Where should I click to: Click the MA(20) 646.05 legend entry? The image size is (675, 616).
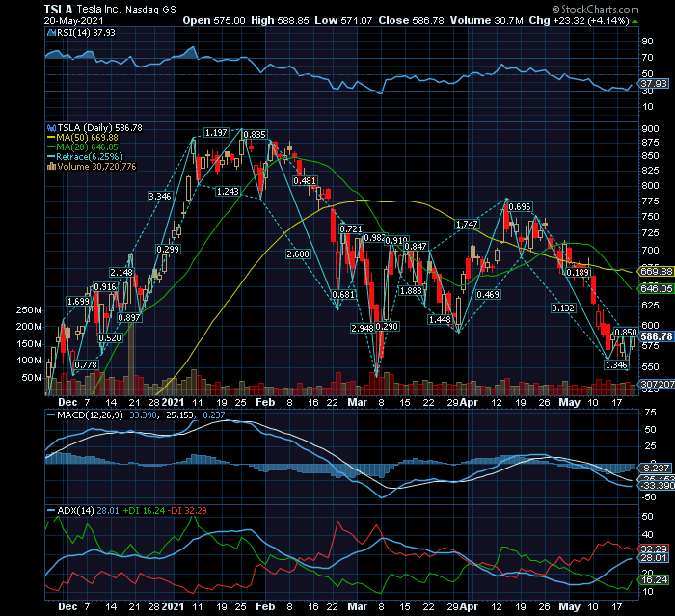87,147
